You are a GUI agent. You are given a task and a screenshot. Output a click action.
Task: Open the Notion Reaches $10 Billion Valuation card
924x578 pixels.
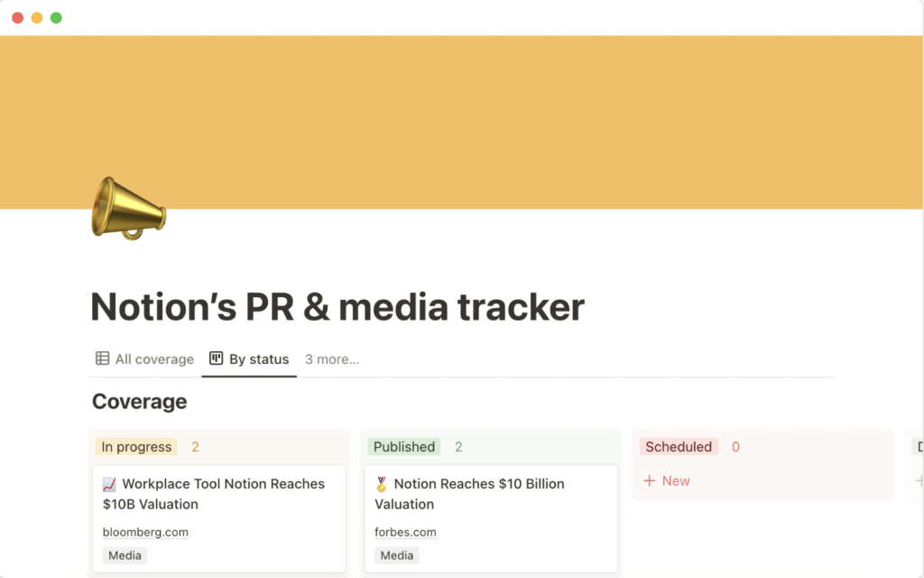[478, 494]
